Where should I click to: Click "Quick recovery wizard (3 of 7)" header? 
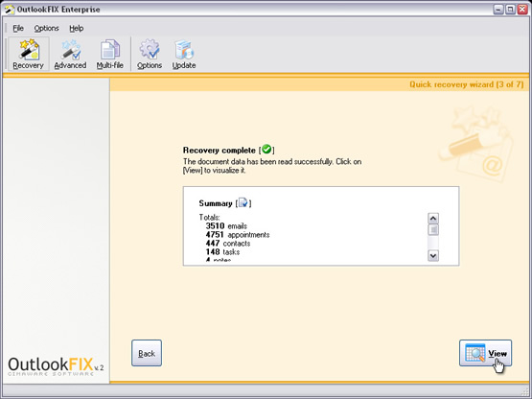tap(467, 84)
